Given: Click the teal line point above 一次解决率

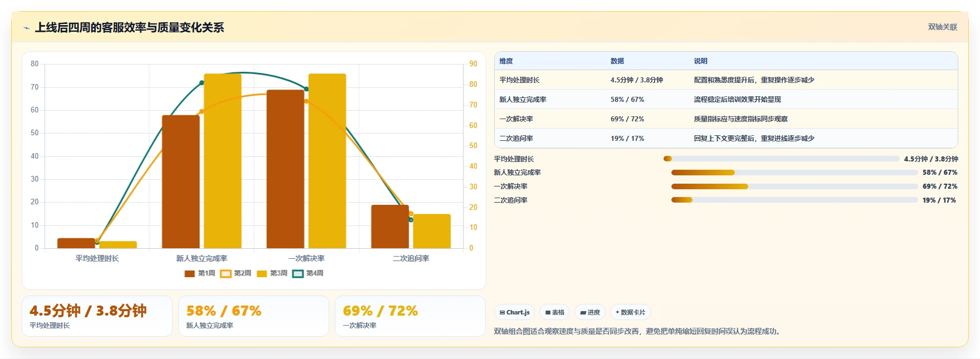Looking at the screenshot, I should (306, 89).
